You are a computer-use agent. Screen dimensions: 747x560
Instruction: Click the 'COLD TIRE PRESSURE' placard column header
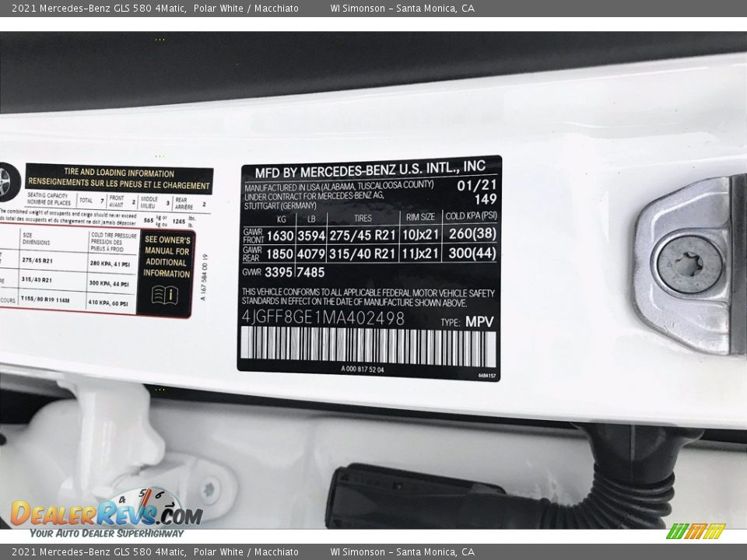114,235
